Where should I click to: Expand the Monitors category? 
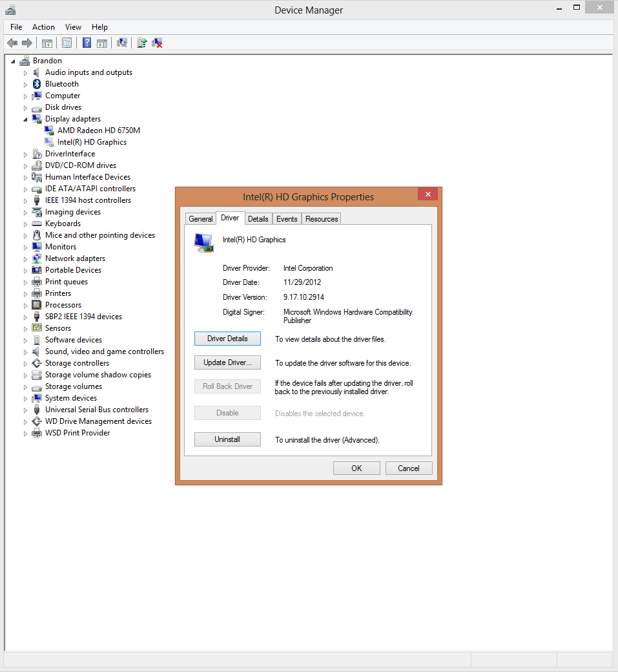point(25,247)
